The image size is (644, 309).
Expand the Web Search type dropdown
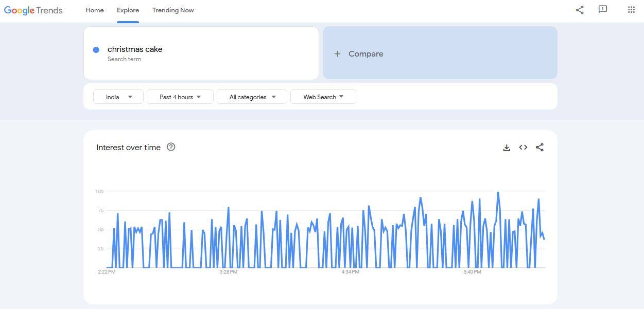tap(323, 97)
